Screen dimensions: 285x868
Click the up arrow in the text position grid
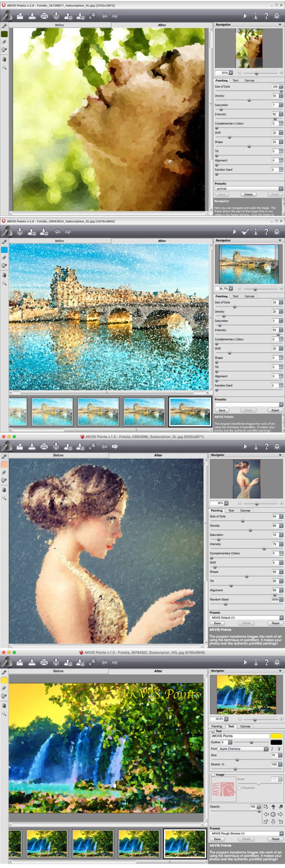point(273,807)
